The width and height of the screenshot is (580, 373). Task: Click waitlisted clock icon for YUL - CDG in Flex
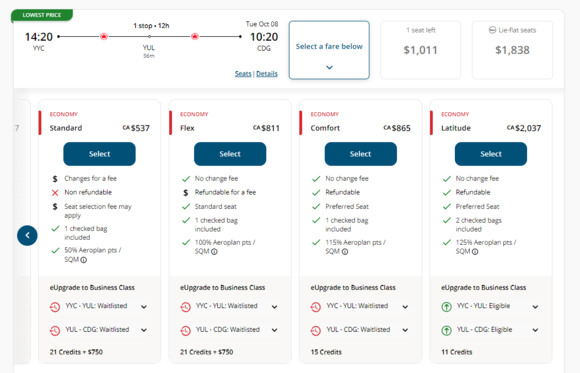(185, 330)
